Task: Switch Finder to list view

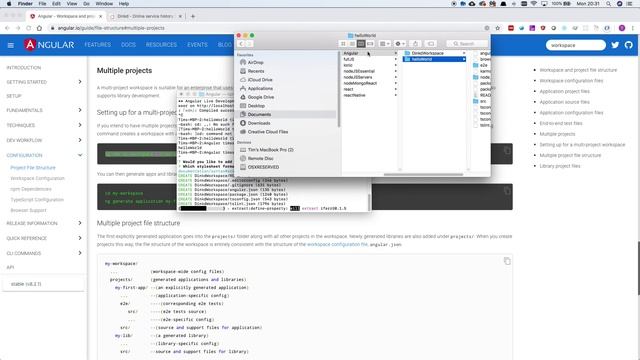Action: pos(352,44)
